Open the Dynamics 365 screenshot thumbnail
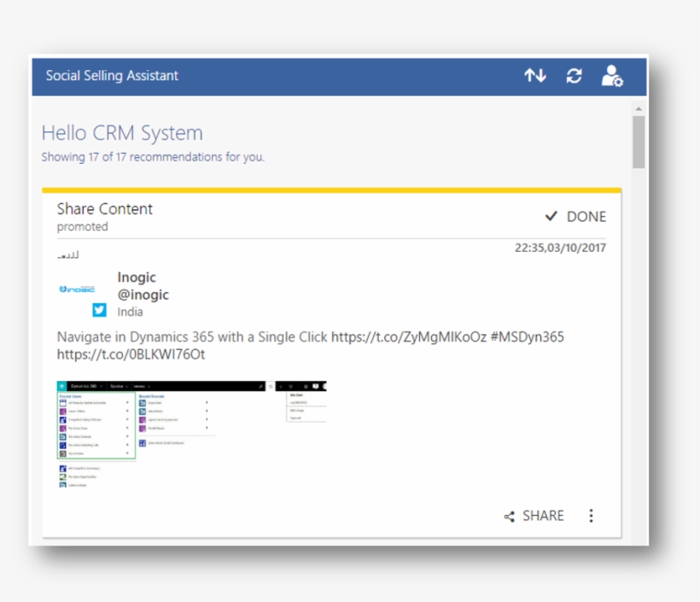The image size is (700, 602). [x=191, y=434]
